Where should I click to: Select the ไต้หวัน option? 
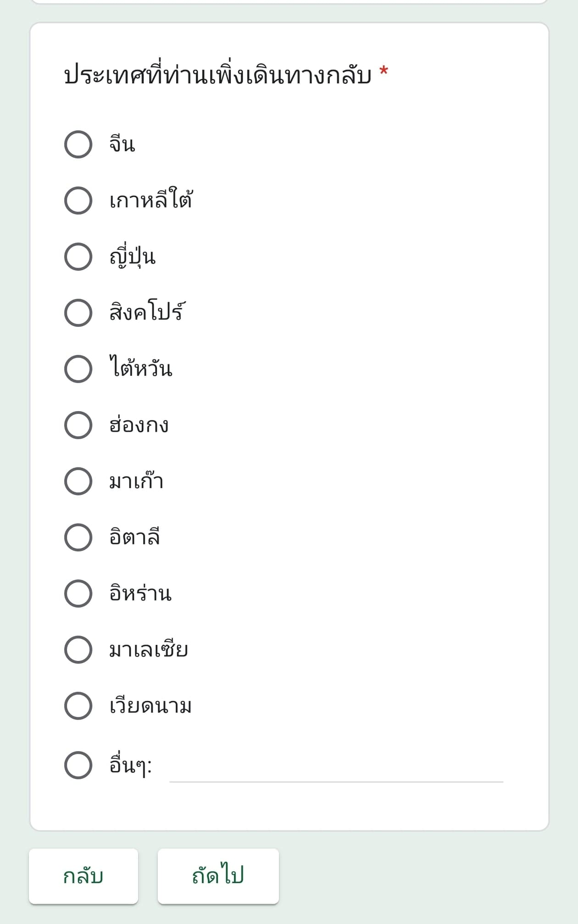78,369
